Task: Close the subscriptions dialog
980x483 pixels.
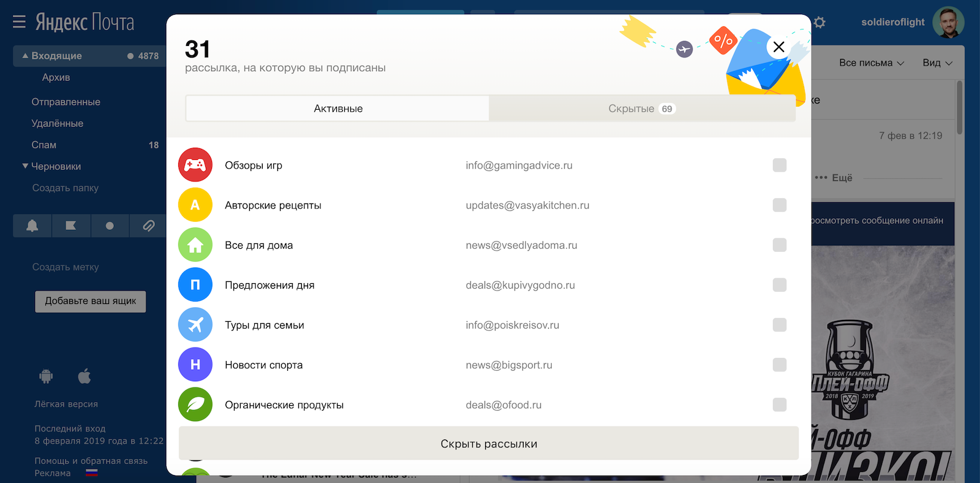Action: [778, 47]
